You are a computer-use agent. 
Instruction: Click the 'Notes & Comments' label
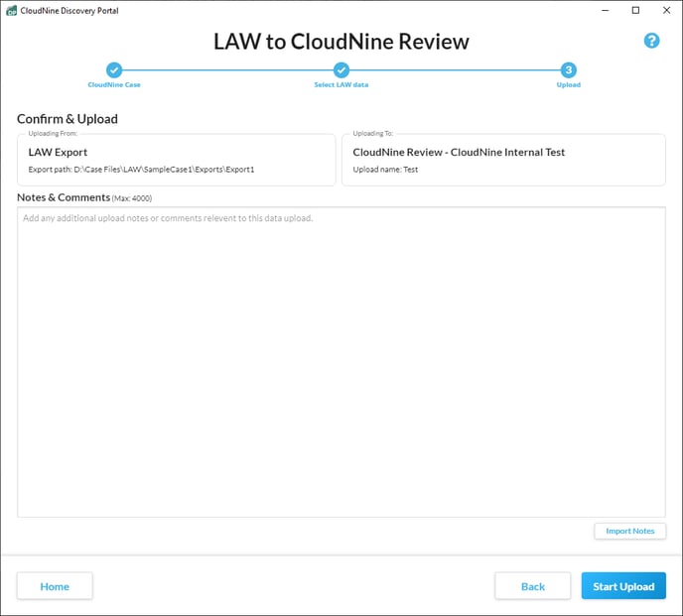[64, 197]
